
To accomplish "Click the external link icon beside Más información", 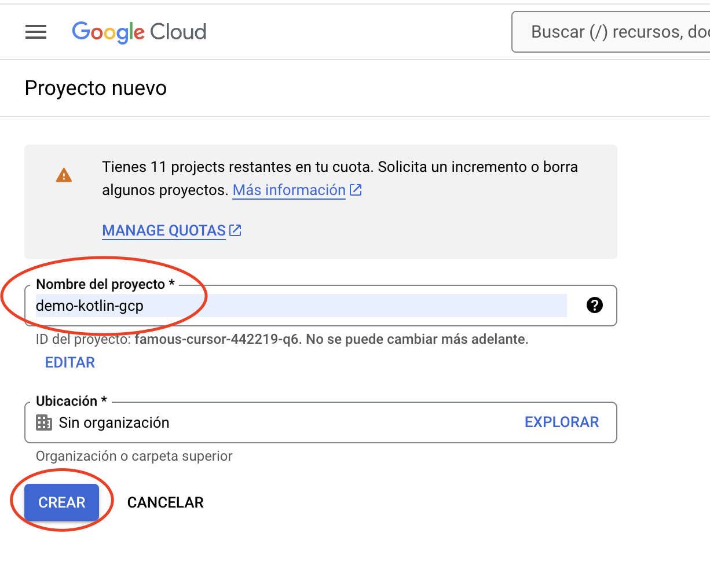I will 356,189.
